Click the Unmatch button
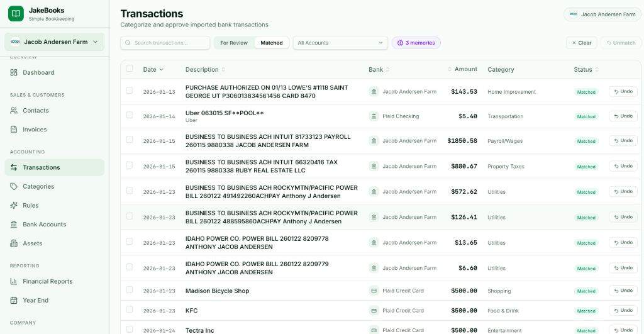 [x=621, y=43]
